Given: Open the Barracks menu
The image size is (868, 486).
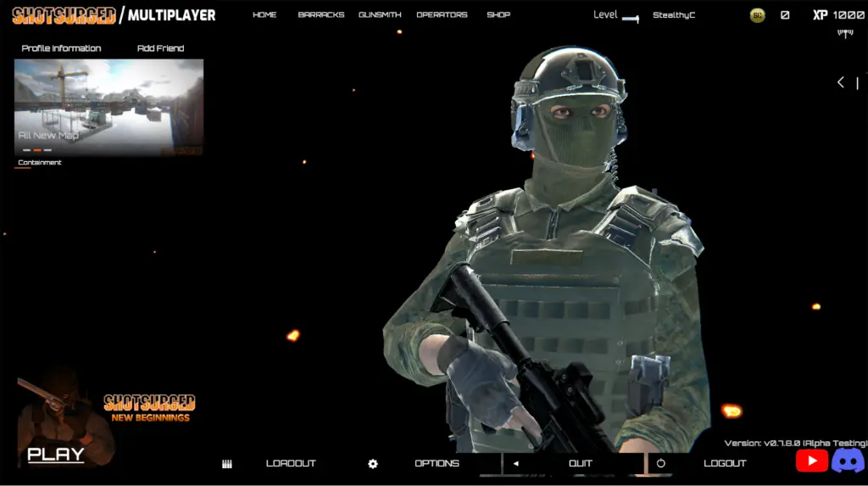Looking at the screenshot, I should click(320, 15).
